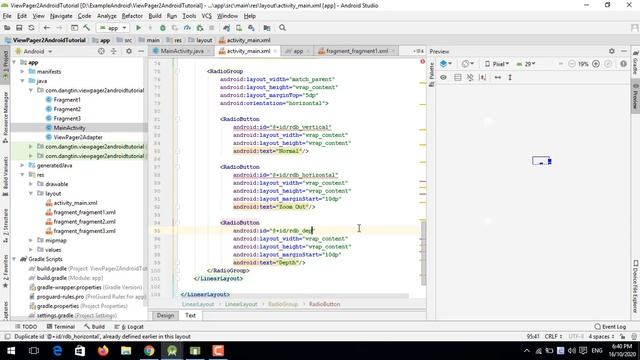Open the design surface layers dropdown
640x360 pixels.
point(446,64)
